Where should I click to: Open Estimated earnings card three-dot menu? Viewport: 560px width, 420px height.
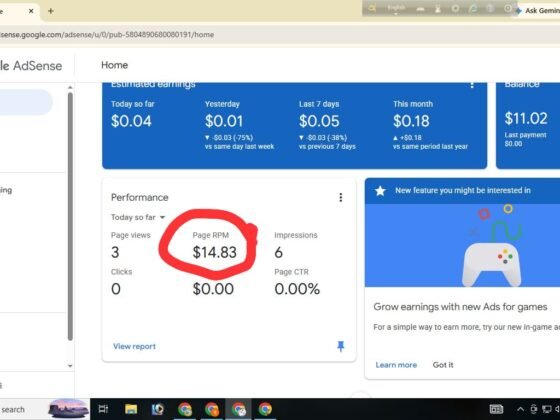tap(472, 85)
